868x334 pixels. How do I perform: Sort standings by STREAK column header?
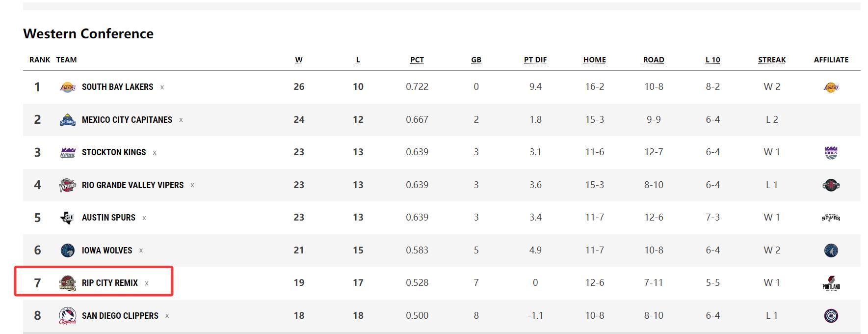tap(771, 60)
